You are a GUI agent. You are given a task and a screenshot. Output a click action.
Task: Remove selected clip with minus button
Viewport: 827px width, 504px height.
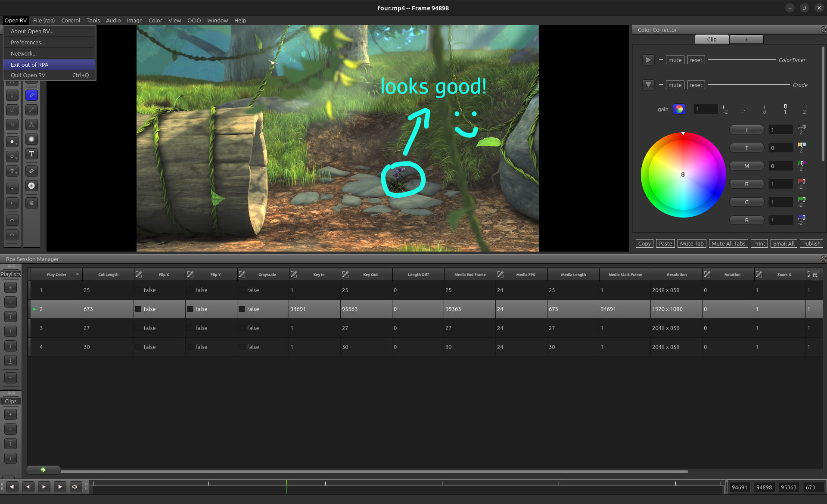coord(10,429)
